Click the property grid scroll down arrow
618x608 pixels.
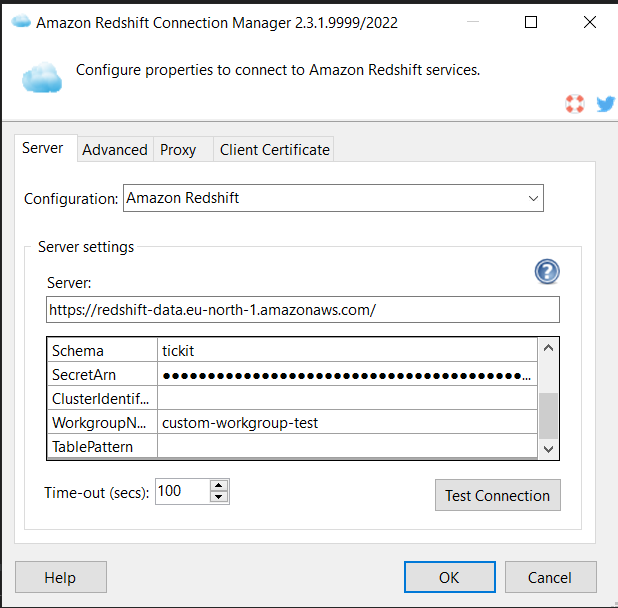point(548,449)
